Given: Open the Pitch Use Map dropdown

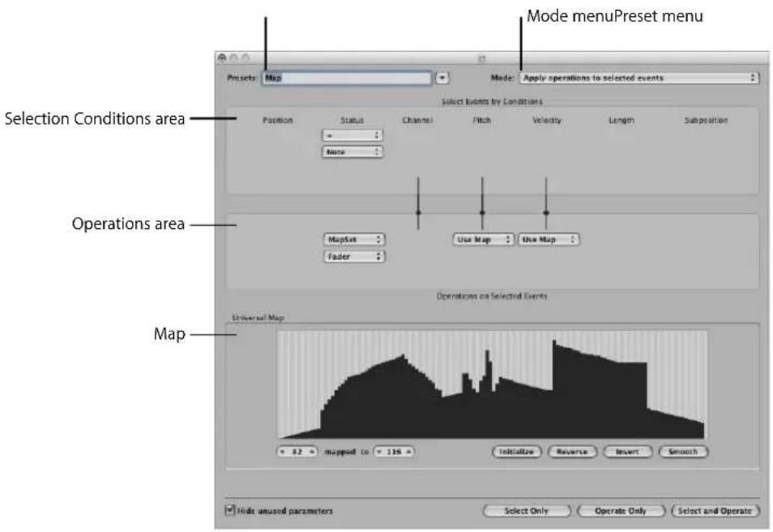Looking at the screenshot, I should click(x=483, y=240).
